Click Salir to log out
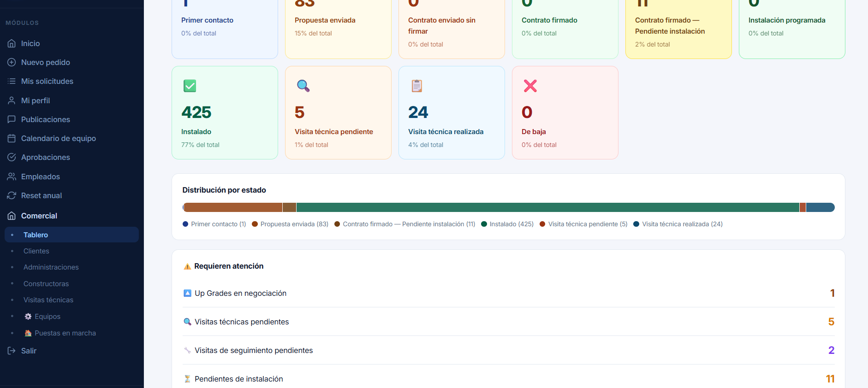 (x=71, y=351)
